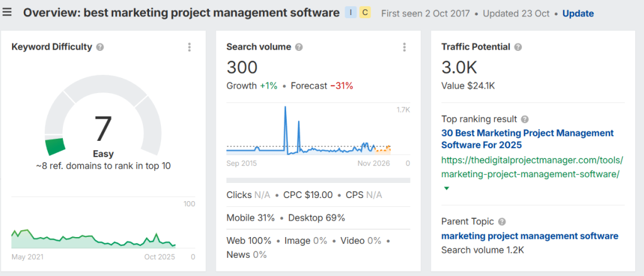Select ~8 ref. domains to rank text
644x276 pixels.
pos(103,167)
